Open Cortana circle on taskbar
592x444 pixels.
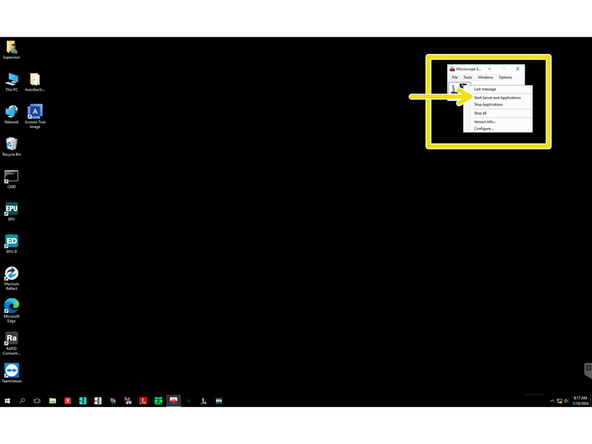click(x=37, y=401)
